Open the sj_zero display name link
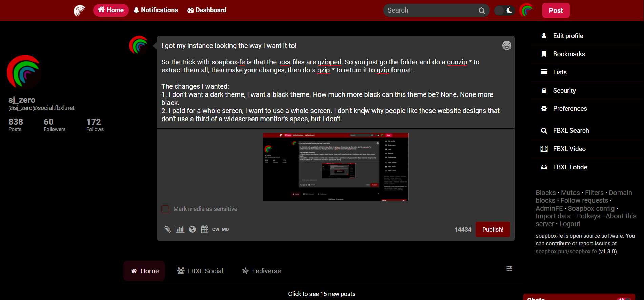Viewport: 644px width, 300px height. 22,100
